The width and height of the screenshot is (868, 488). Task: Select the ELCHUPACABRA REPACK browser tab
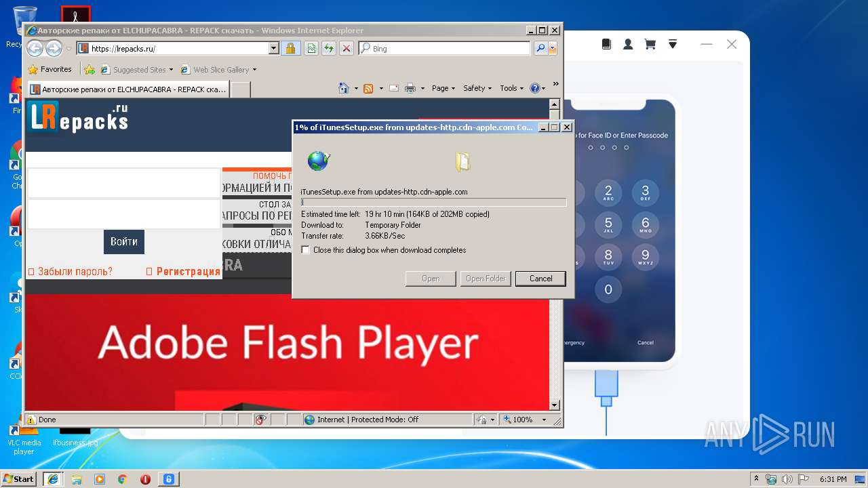pos(128,89)
